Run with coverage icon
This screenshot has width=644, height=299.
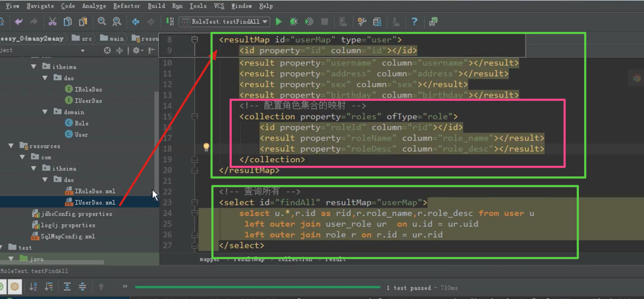pyautogui.click(x=309, y=22)
